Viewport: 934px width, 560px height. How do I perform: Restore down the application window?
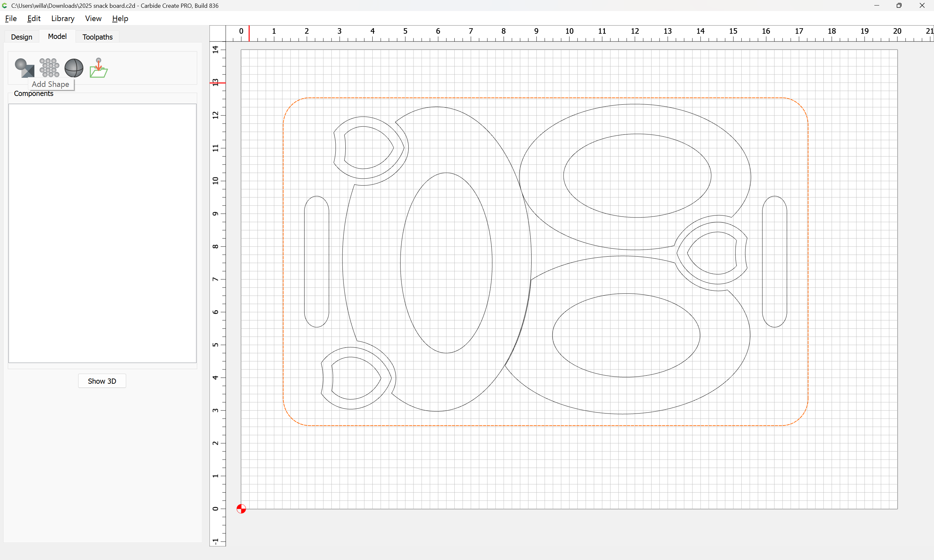coord(899,6)
